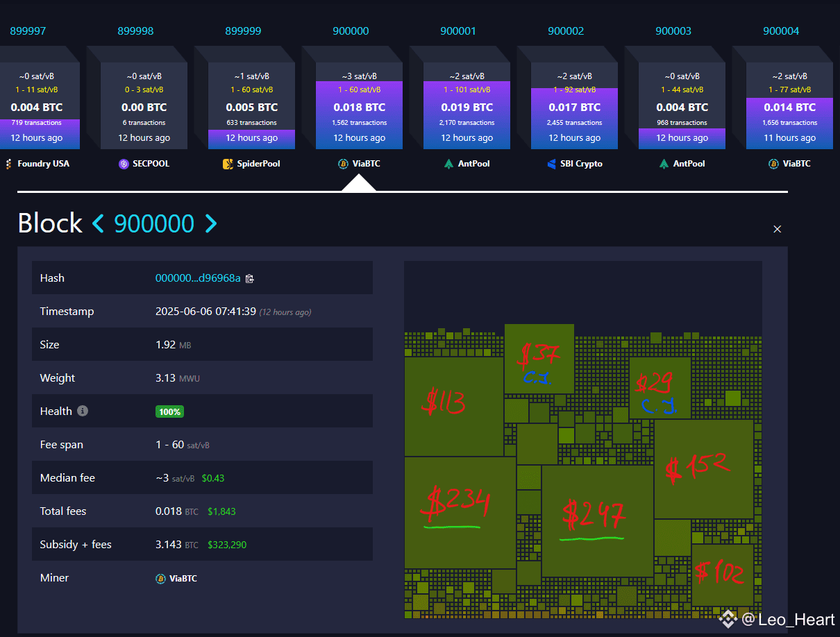Open the block hash 000000...d96968a link
The width and height of the screenshot is (840, 637).
[x=196, y=278]
